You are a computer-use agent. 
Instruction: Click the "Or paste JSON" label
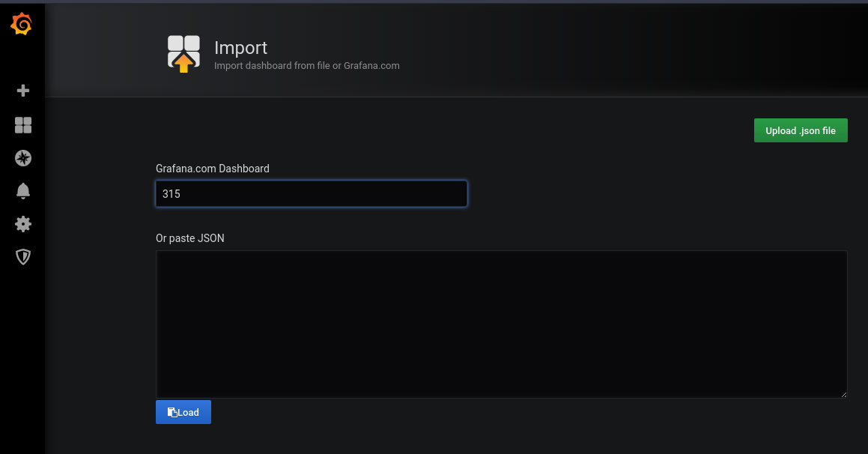point(189,238)
